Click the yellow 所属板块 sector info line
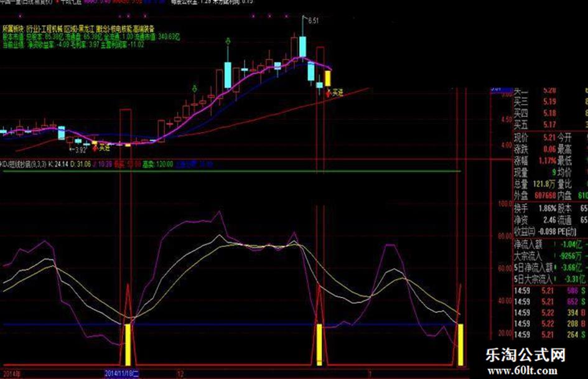The width and height of the screenshot is (588, 379). (x=78, y=29)
